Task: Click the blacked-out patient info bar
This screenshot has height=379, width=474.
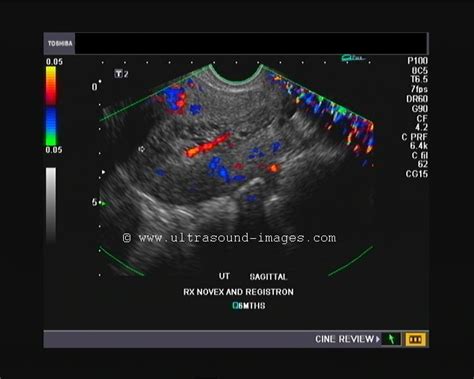Action: (251, 43)
